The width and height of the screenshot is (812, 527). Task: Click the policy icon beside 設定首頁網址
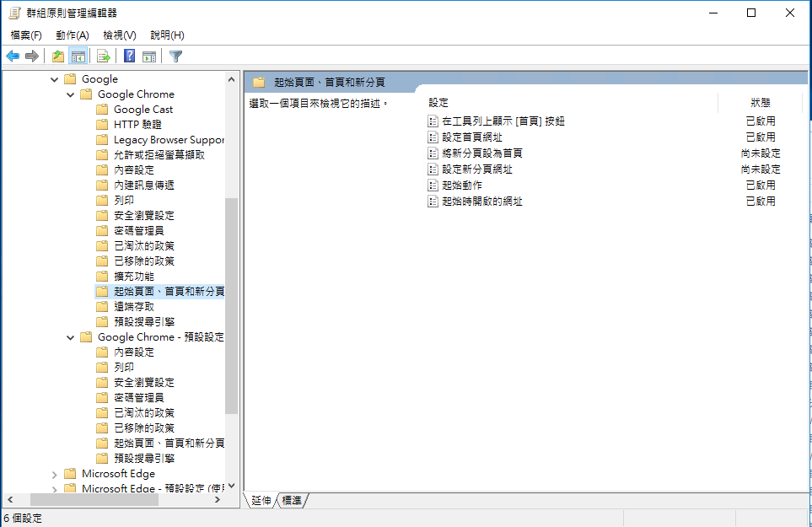pyautogui.click(x=433, y=137)
